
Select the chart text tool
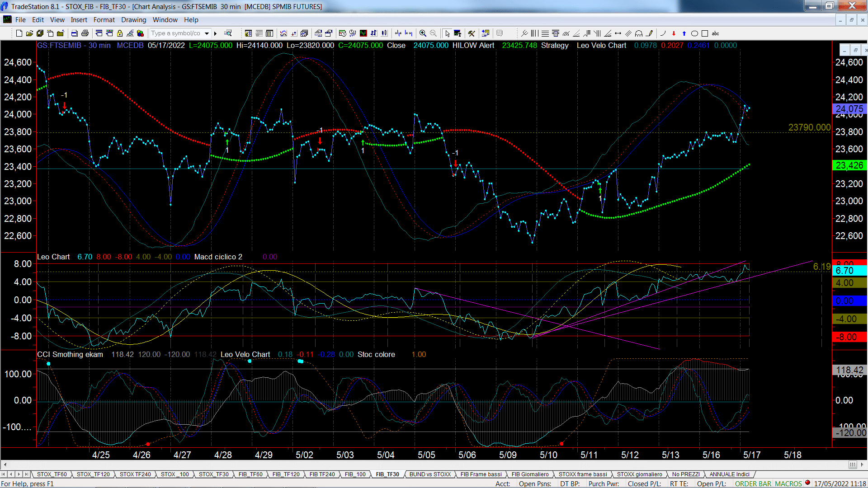[458, 33]
